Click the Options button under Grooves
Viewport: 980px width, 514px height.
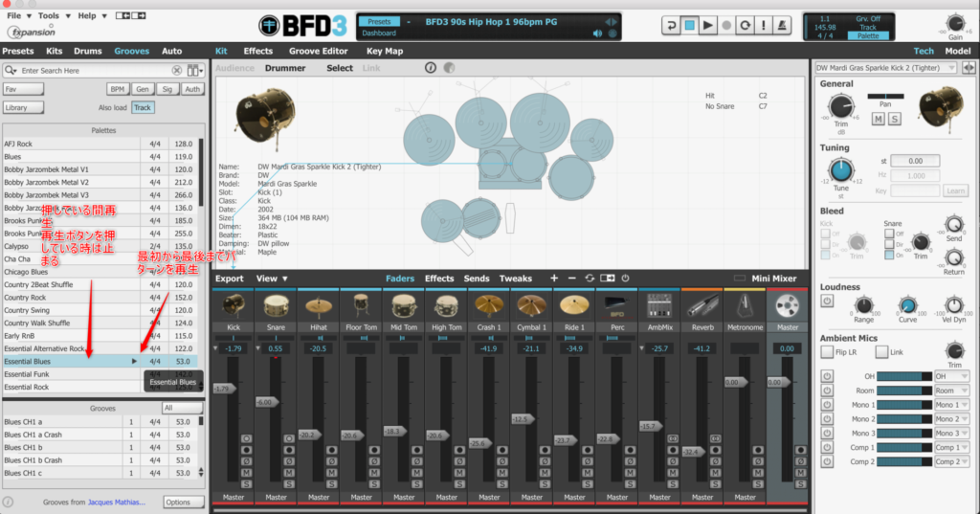click(x=183, y=502)
